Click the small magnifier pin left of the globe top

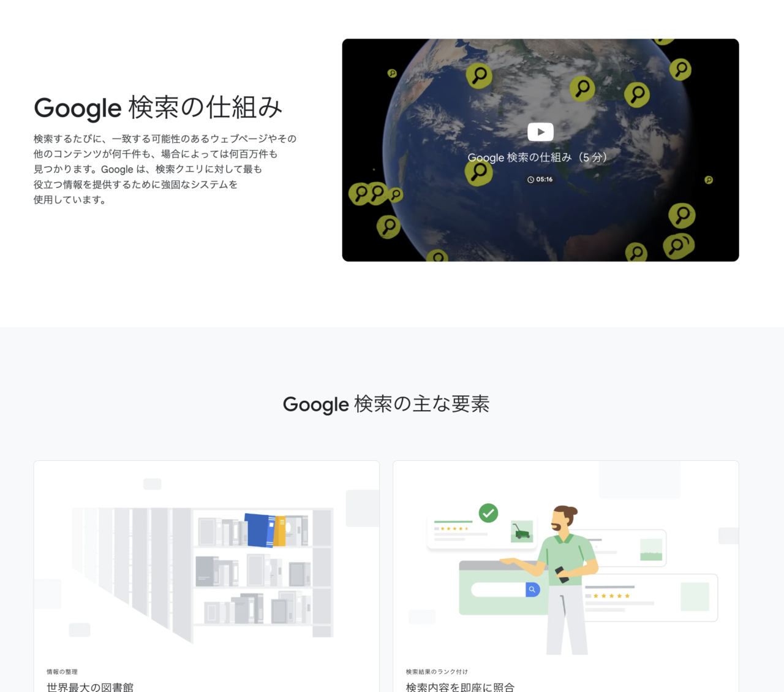click(392, 74)
